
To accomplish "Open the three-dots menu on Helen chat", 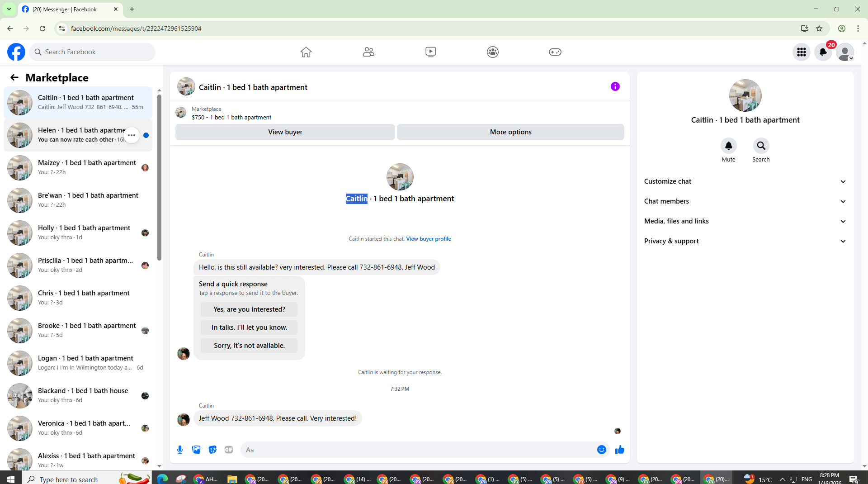I will click(x=132, y=135).
